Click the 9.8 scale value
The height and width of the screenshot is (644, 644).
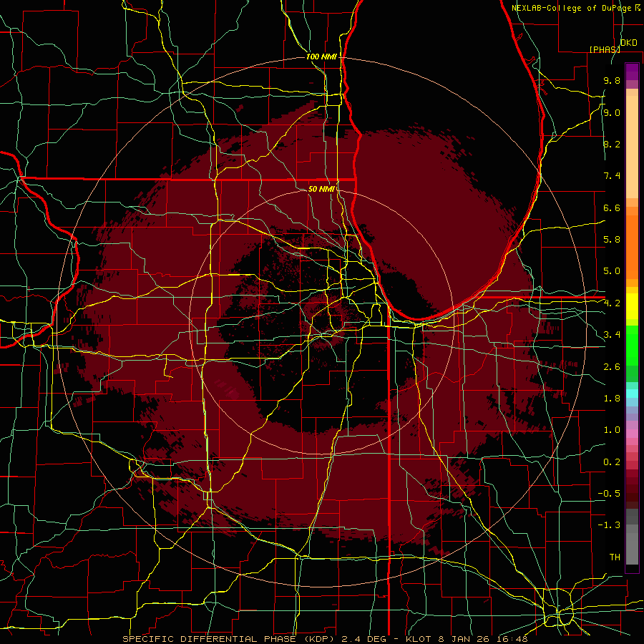612,80
